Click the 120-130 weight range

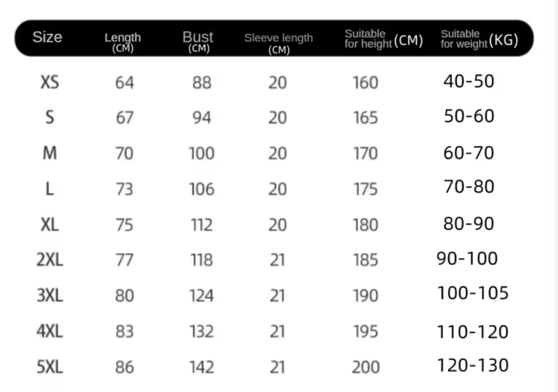coord(473,365)
